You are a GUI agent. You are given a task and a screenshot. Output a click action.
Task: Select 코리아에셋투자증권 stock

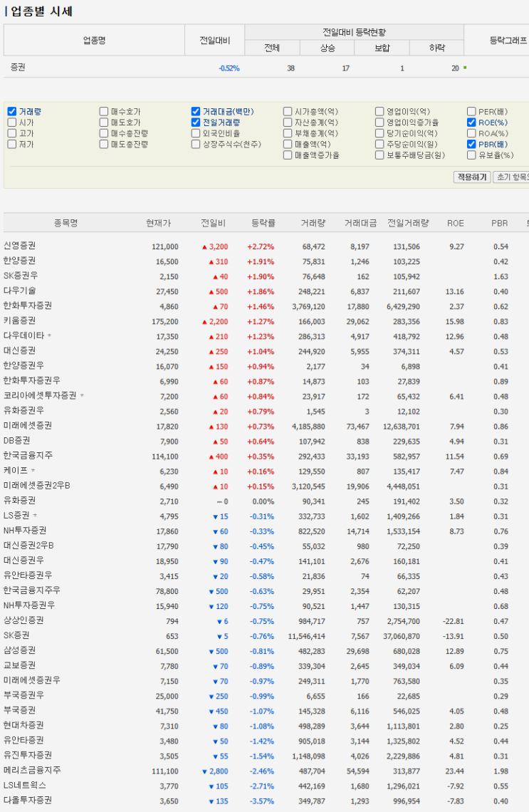[40, 395]
